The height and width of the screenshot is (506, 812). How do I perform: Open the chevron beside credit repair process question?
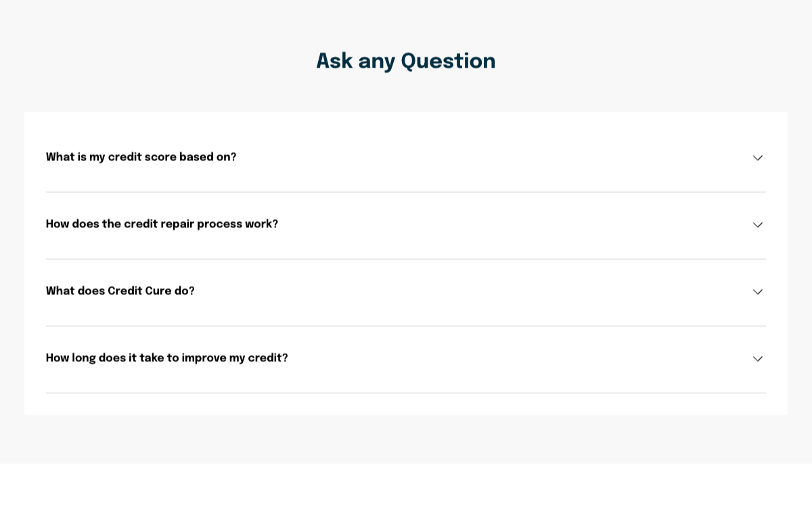click(x=758, y=225)
